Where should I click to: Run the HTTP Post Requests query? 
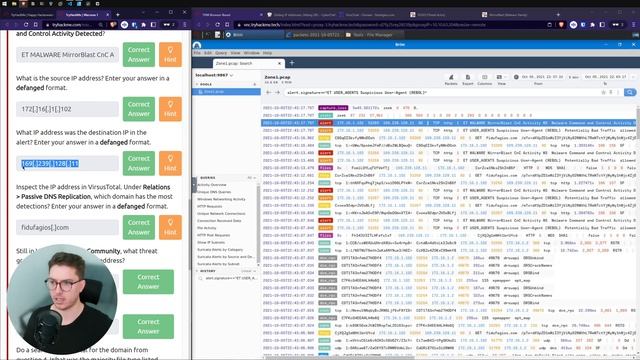click(213, 235)
